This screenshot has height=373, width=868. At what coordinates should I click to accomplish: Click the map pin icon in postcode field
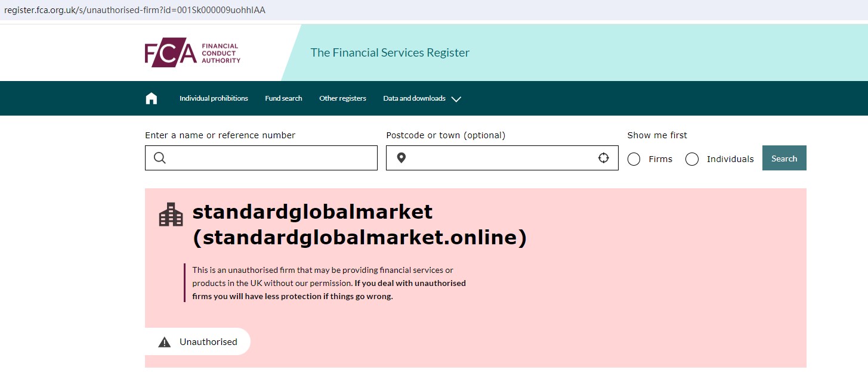point(401,158)
